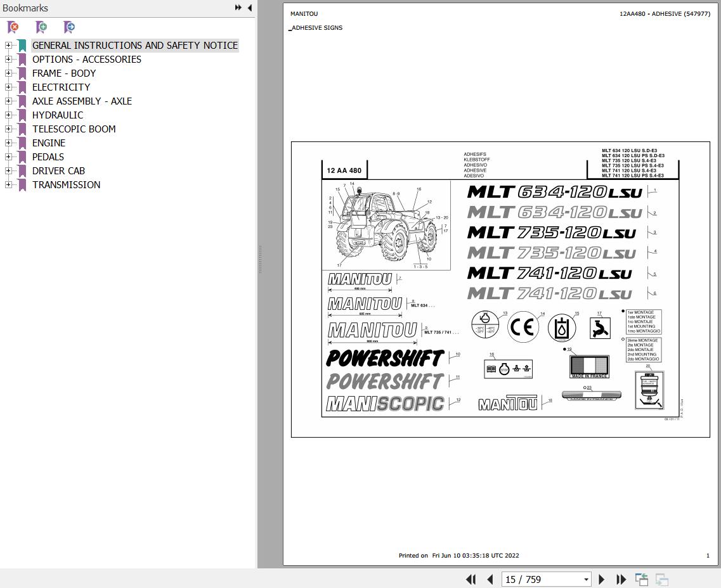Expand the HYDRAULIC bookmark
The width and height of the screenshot is (721, 588).
pyautogui.click(x=7, y=115)
